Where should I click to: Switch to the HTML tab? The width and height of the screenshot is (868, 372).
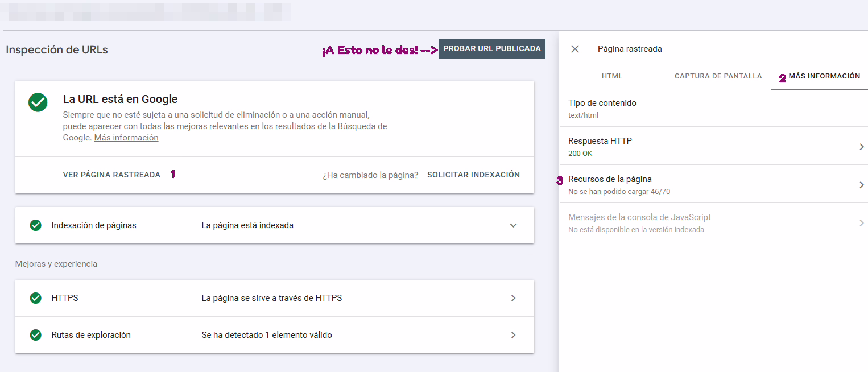612,76
